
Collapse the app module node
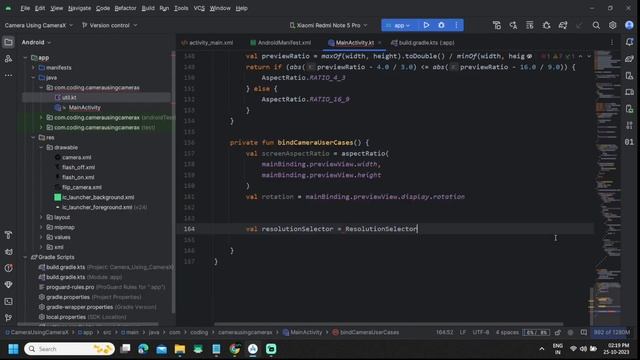tap(25, 58)
